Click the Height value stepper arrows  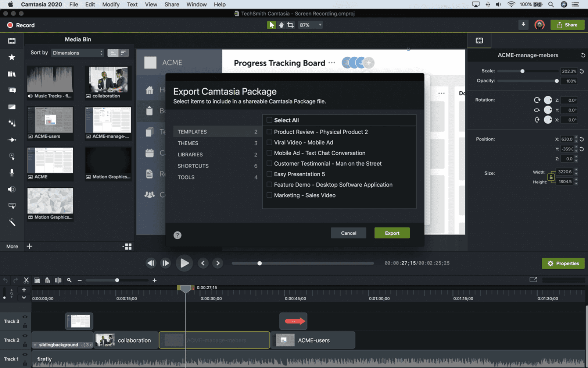(x=576, y=181)
